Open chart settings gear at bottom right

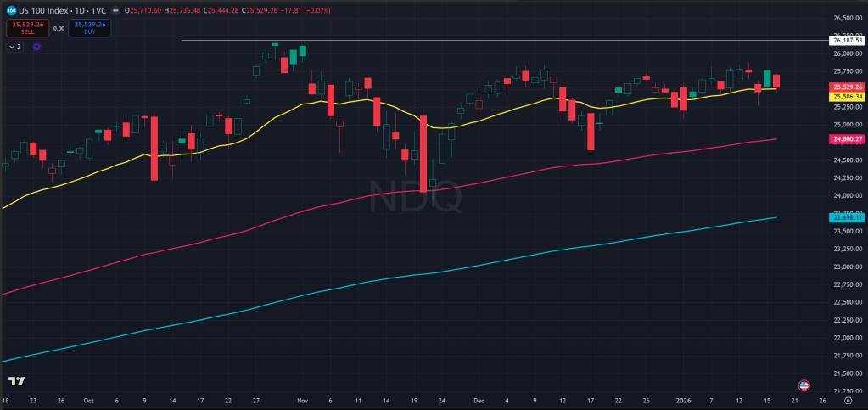coord(847,399)
